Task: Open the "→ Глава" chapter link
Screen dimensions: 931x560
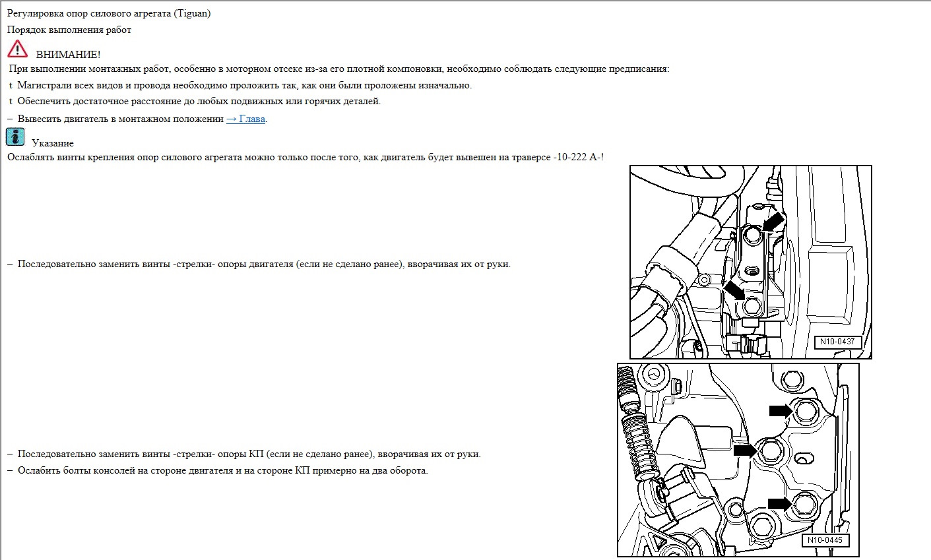Action: [x=246, y=119]
